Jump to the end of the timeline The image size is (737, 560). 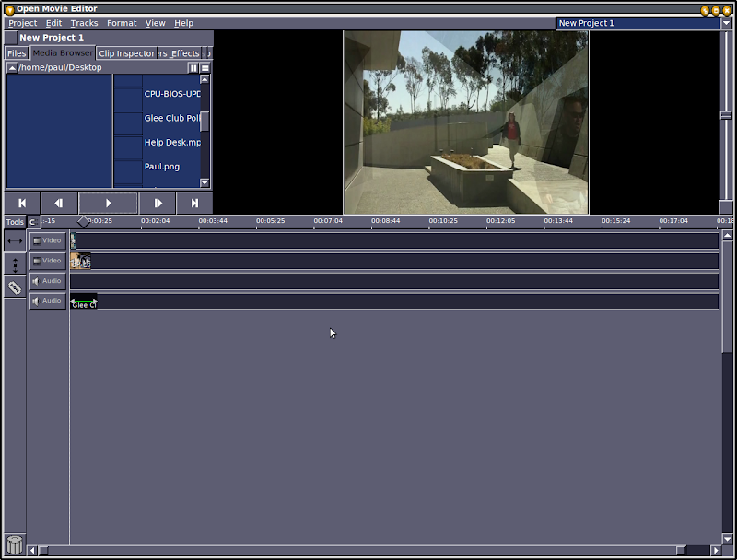pos(195,203)
